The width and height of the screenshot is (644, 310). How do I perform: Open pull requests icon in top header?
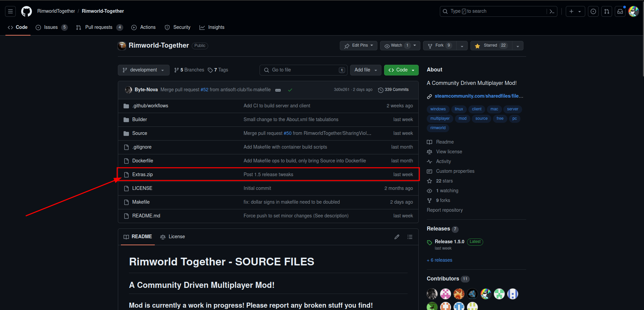(x=607, y=11)
